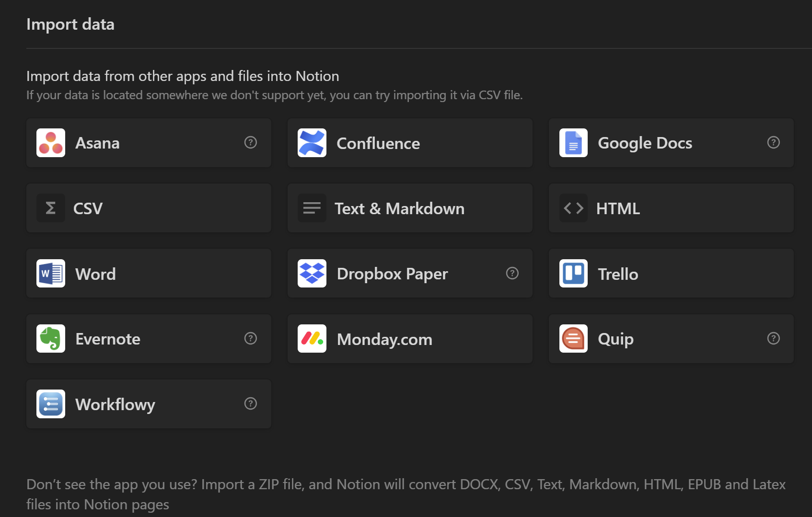This screenshot has width=812, height=517.
Task: Select Text & Markdown import
Action: pyautogui.click(x=410, y=208)
